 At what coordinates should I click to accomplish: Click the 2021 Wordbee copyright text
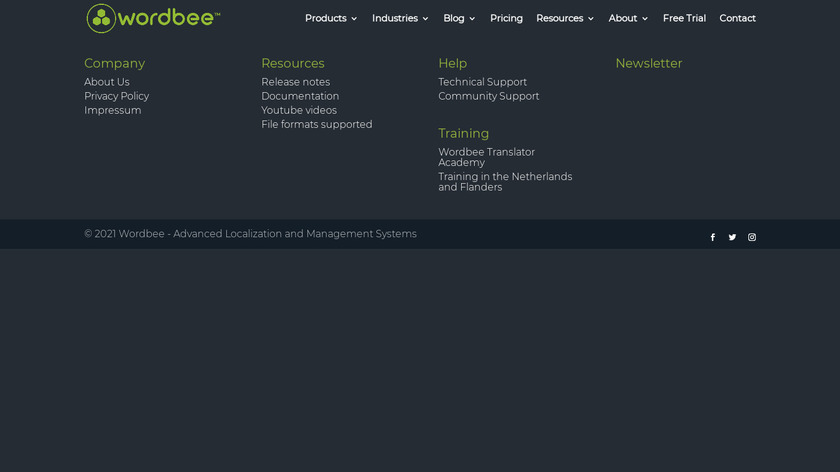[250, 234]
